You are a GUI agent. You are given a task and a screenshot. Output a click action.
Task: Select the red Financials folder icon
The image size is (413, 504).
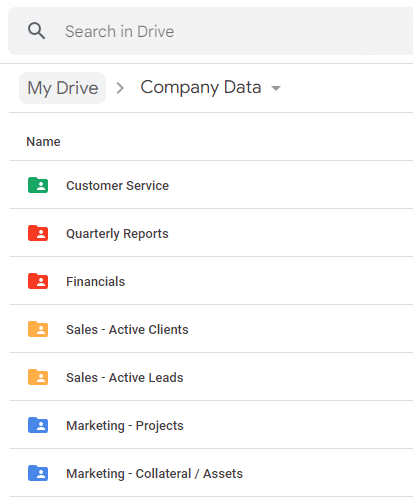(38, 281)
